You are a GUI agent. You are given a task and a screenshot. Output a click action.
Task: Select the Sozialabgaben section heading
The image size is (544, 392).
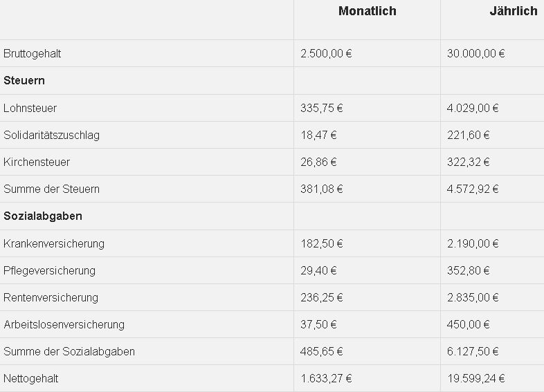(x=43, y=216)
